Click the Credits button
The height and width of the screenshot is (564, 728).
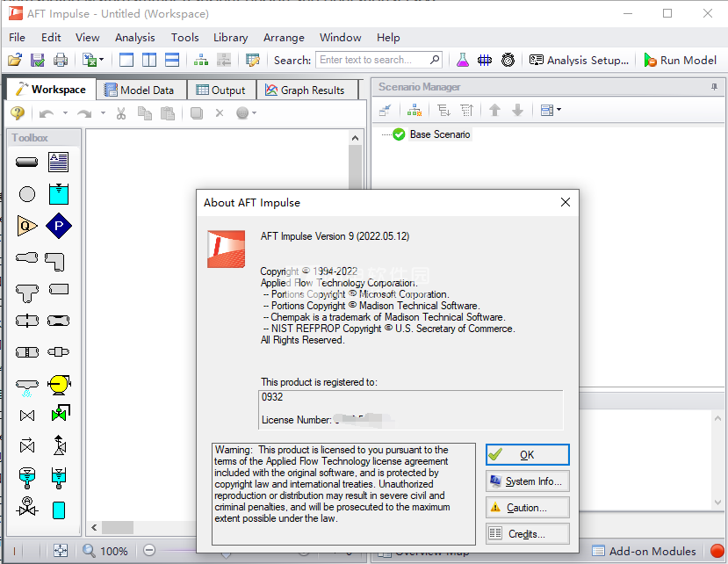tap(528, 534)
